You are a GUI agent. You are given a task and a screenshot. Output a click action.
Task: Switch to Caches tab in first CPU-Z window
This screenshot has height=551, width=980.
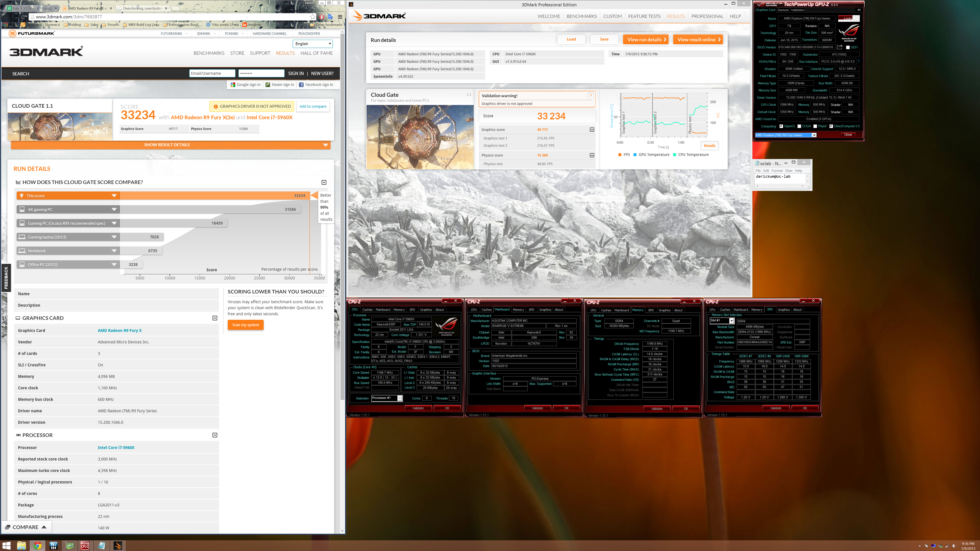pos(367,310)
